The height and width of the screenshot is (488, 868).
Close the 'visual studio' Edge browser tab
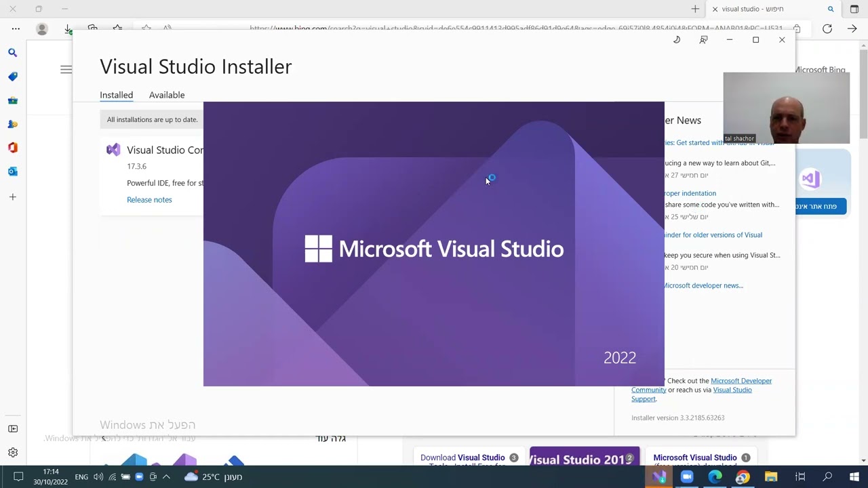[x=715, y=9]
